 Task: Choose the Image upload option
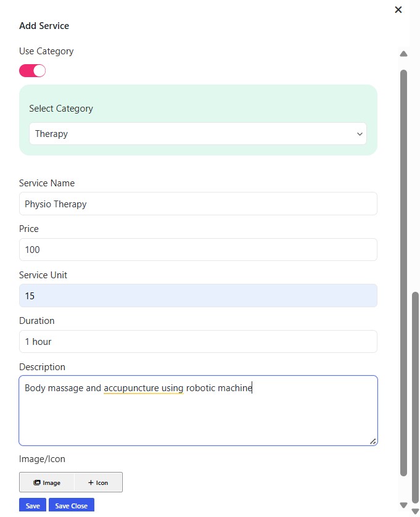coord(47,482)
